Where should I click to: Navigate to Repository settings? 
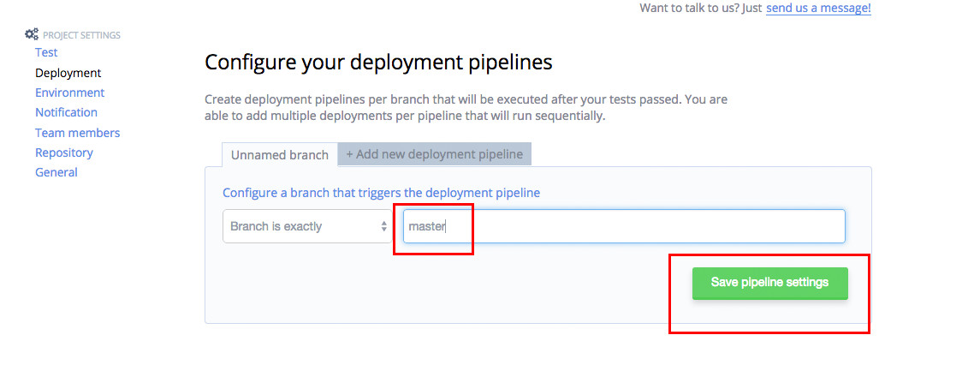63,153
